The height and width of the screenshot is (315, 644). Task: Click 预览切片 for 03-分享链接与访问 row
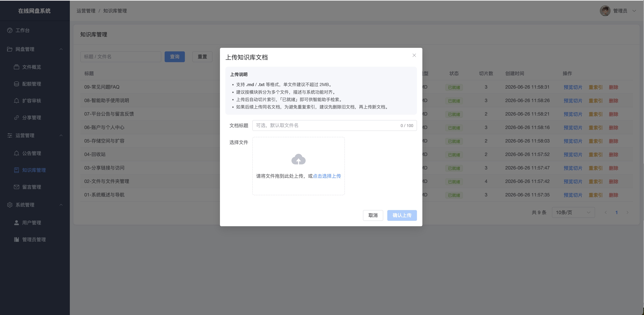[573, 168]
